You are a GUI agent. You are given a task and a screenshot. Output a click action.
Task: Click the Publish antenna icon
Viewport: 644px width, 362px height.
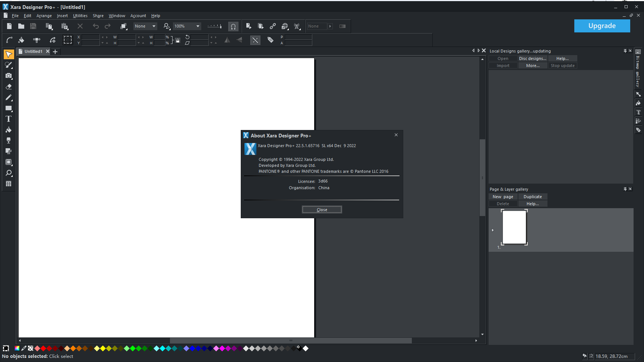pyautogui.click(x=297, y=26)
